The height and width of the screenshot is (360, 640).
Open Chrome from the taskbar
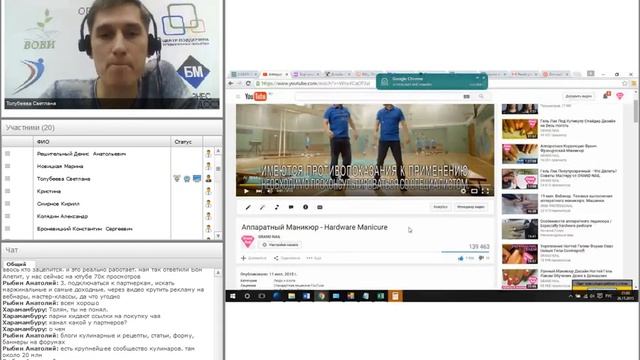[x=321, y=296]
